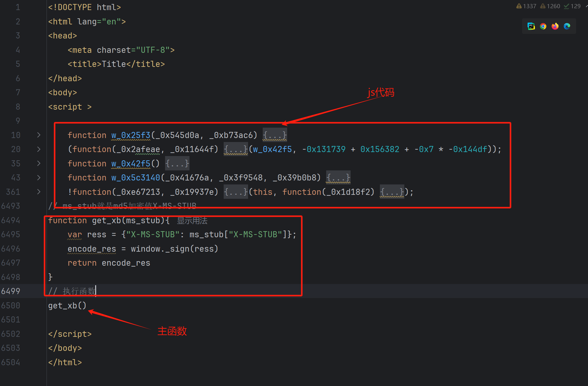
Task: Click line number 6499 in gutter
Action: pos(11,291)
